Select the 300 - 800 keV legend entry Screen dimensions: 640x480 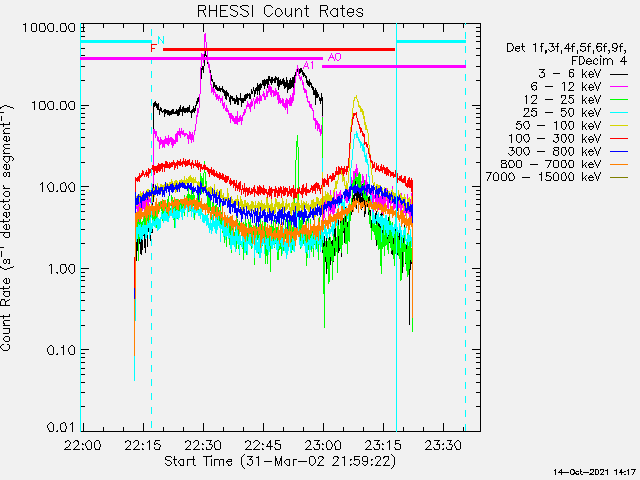click(x=568, y=151)
